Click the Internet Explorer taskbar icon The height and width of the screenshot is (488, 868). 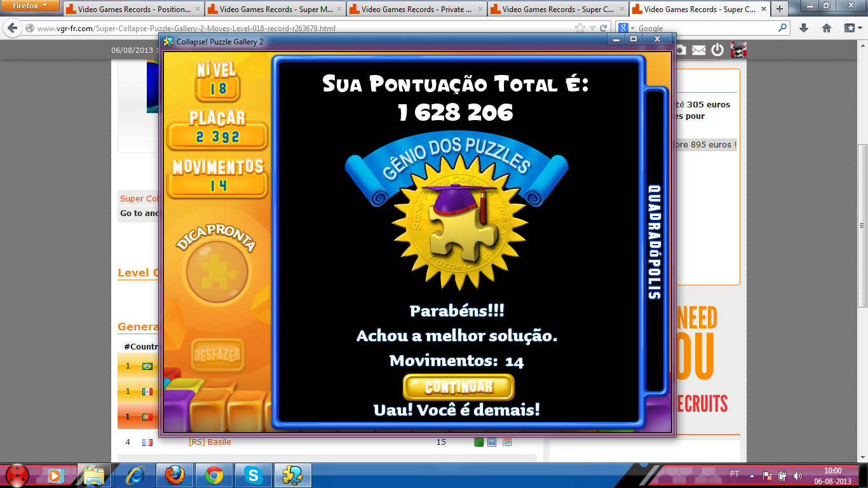[x=135, y=475]
